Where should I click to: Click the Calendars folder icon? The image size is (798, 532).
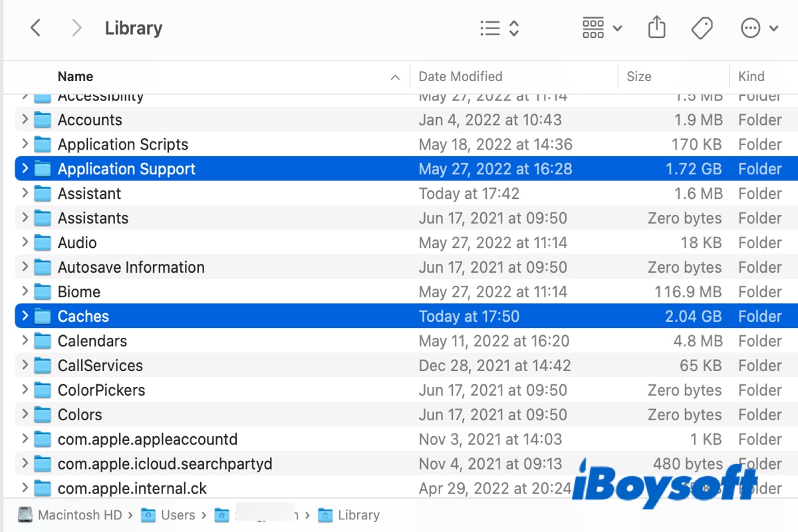43,341
